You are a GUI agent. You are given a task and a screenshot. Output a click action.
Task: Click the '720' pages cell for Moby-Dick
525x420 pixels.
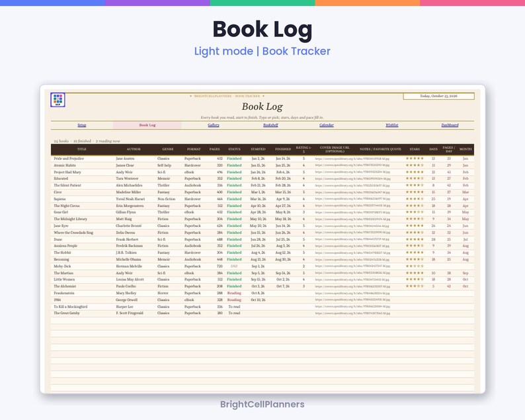point(220,267)
